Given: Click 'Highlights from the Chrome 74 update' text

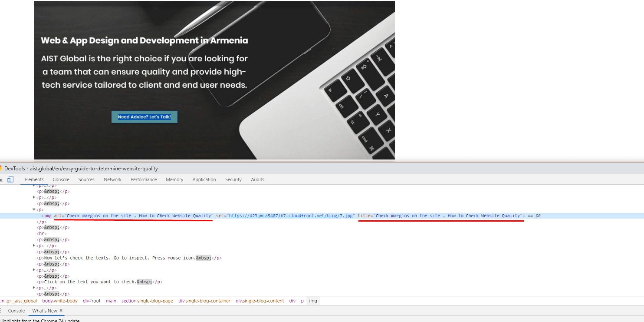Looking at the screenshot, I should tap(39, 321).
